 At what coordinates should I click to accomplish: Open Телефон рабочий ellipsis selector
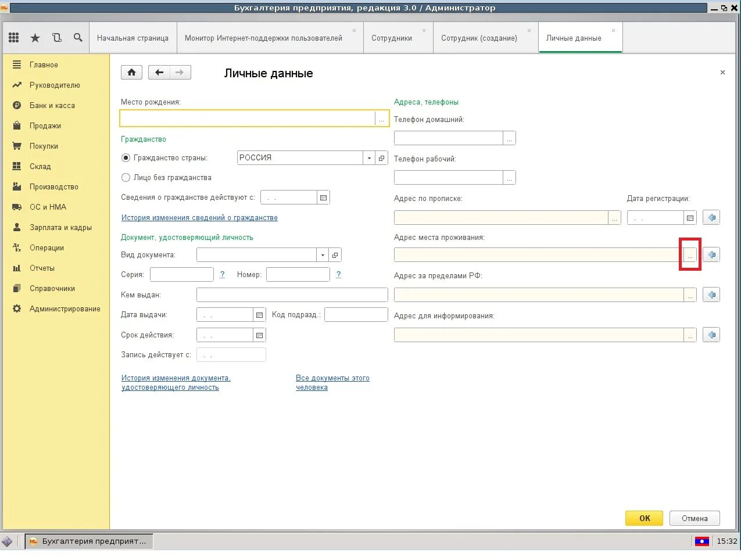pyautogui.click(x=509, y=178)
